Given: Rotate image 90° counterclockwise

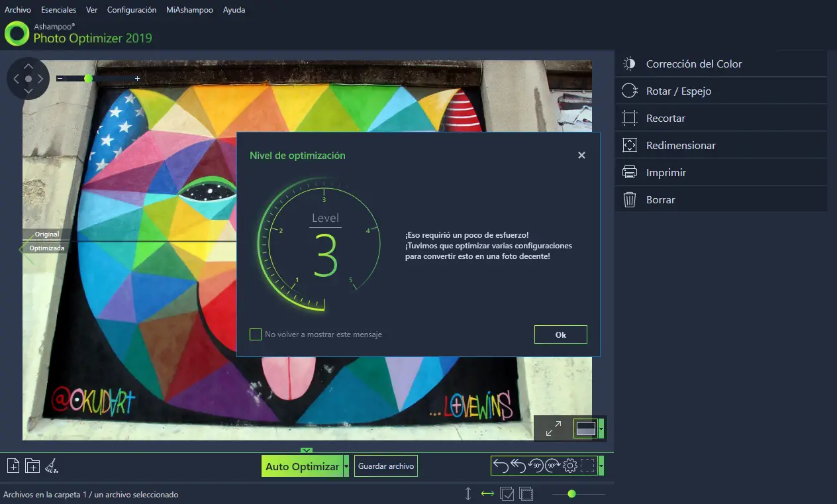Looking at the screenshot, I should point(535,466).
